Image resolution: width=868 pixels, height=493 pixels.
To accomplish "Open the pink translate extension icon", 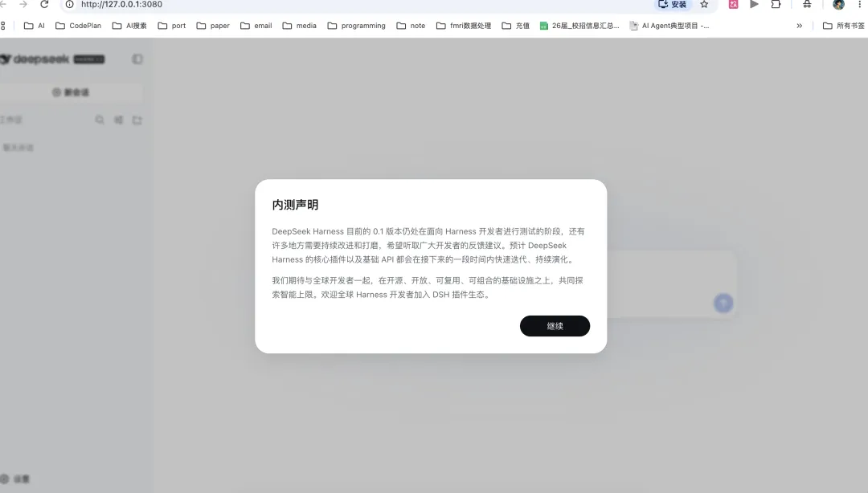I will 734,5.
